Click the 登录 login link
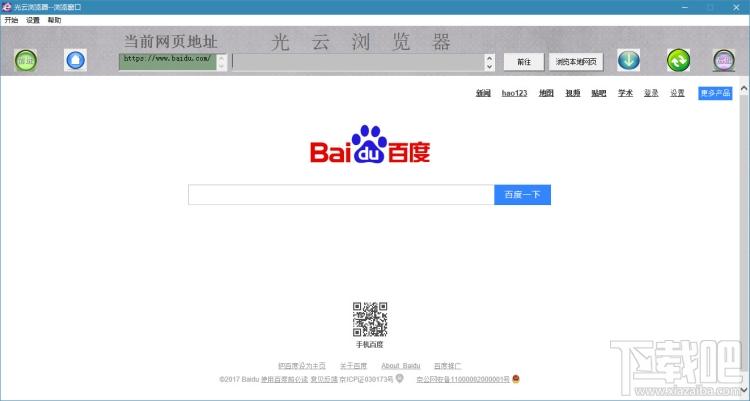The height and width of the screenshot is (401, 750). point(651,93)
